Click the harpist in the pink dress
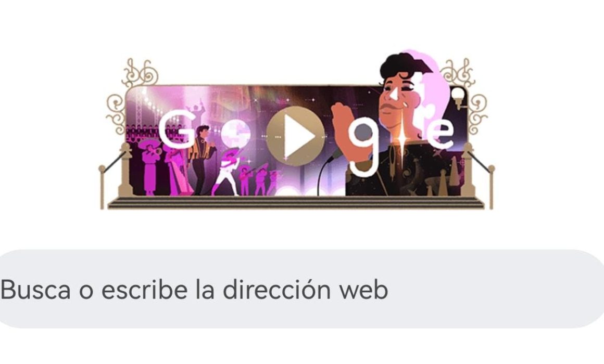This screenshot has width=604, height=364. click(x=177, y=170)
